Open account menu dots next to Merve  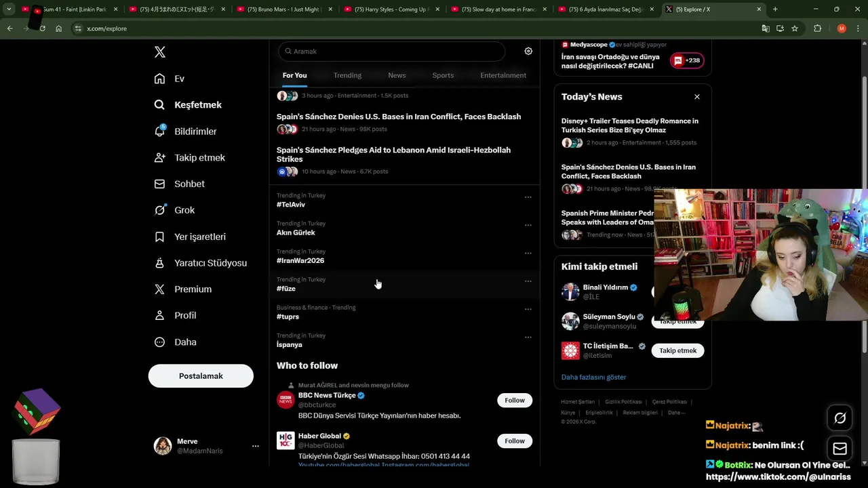click(x=255, y=446)
